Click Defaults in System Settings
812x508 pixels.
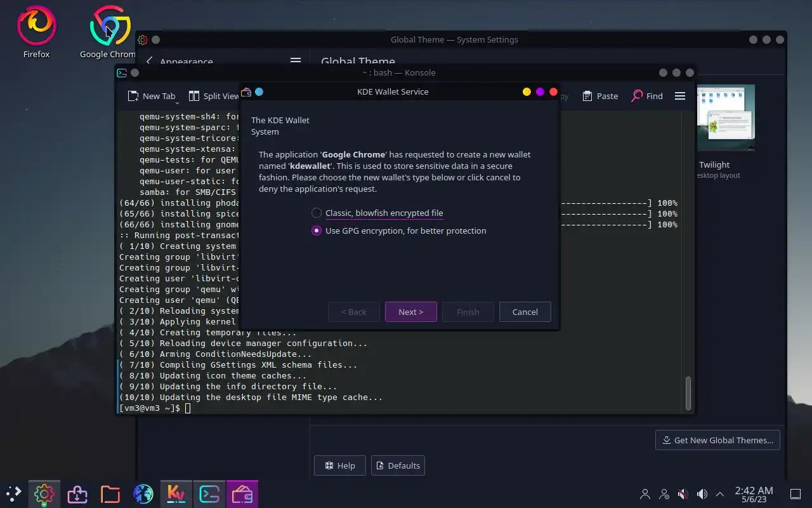pos(398,465)
